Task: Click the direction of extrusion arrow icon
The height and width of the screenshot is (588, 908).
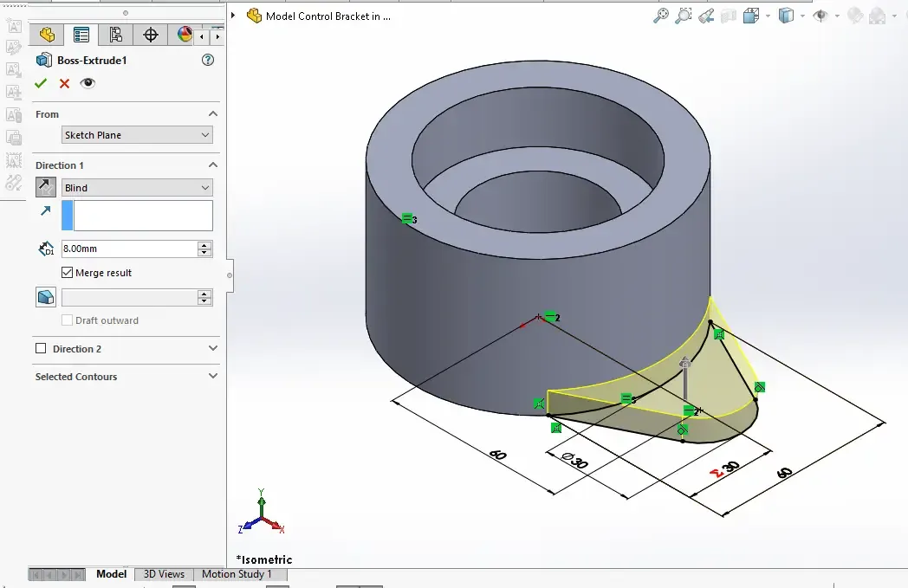Action: tap(46, 210)
